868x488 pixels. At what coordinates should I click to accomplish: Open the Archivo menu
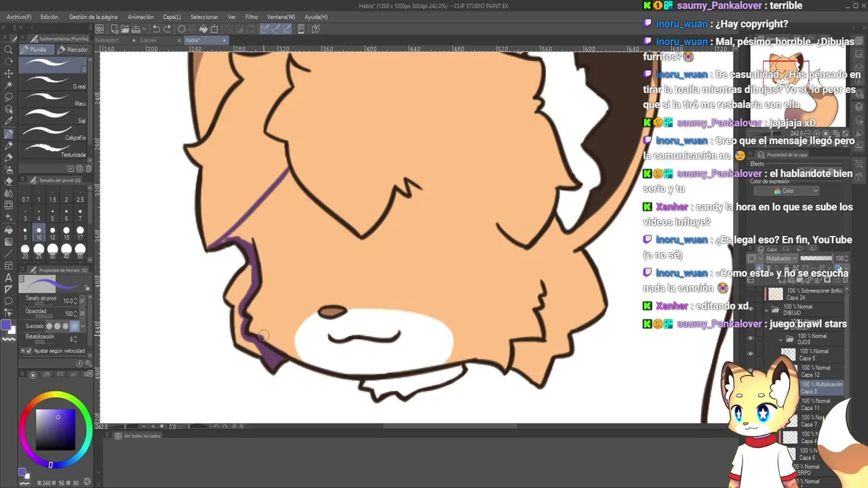pyautogui.click(x=19, y=17)
